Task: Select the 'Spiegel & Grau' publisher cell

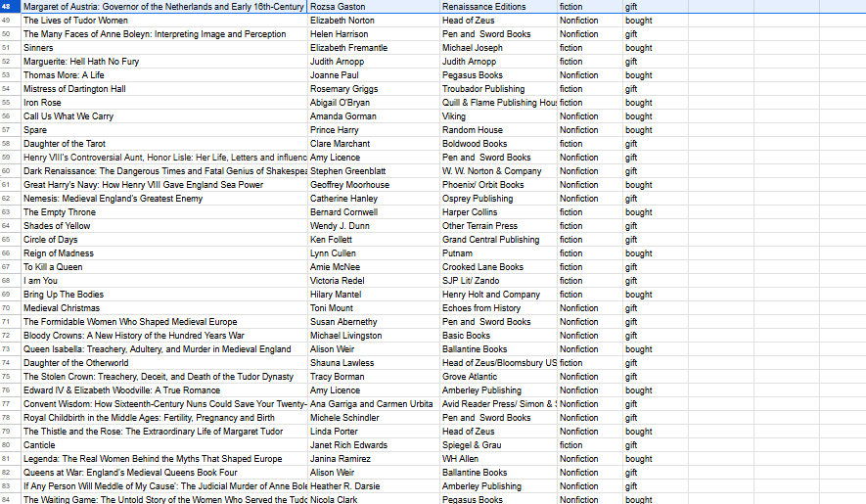Action: click(472, 445)
